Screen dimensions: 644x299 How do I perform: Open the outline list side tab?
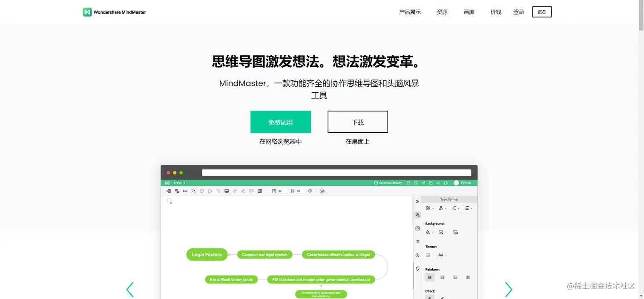pos(417,242)
